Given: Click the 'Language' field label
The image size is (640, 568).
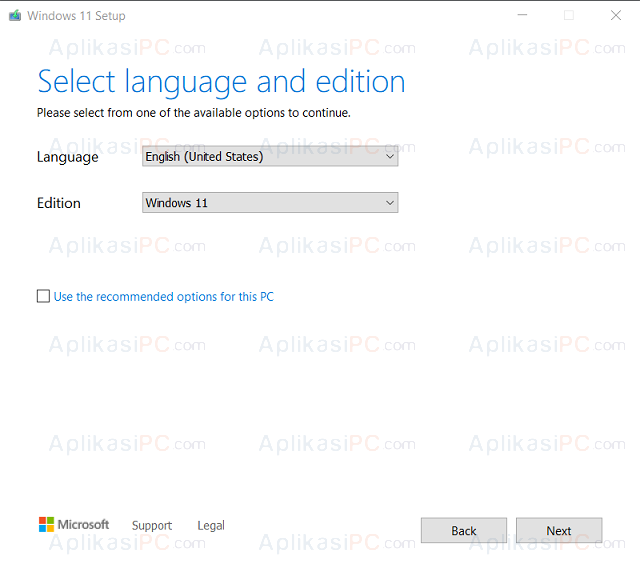Looking at the screenshot, I should coord(67,158).
